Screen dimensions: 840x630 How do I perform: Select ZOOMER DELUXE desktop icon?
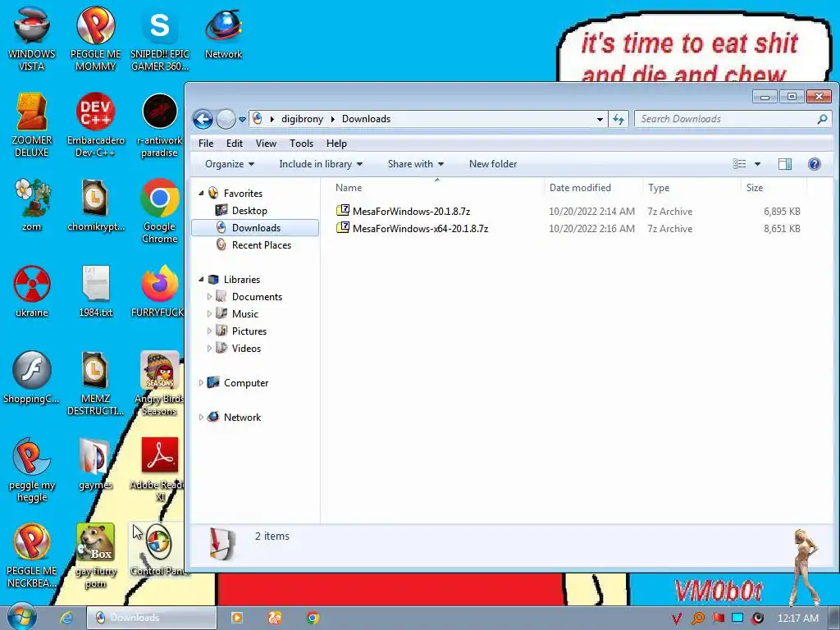click(x=32, y=125)
